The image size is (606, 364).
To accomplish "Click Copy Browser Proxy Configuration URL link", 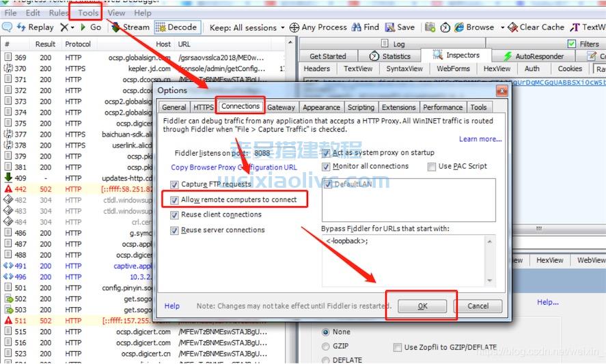I will point(234,167).
